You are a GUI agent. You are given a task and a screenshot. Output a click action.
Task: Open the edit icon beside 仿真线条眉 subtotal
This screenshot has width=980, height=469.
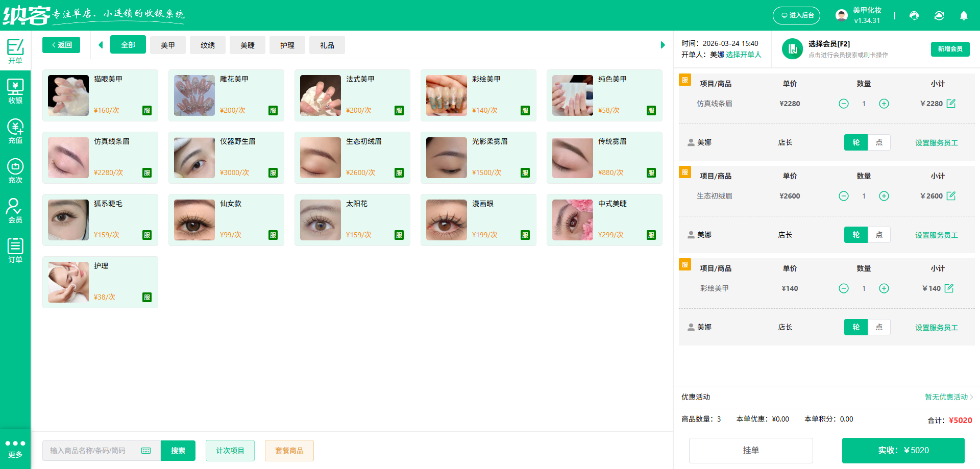pyautogui.click(x=951, y=103)
